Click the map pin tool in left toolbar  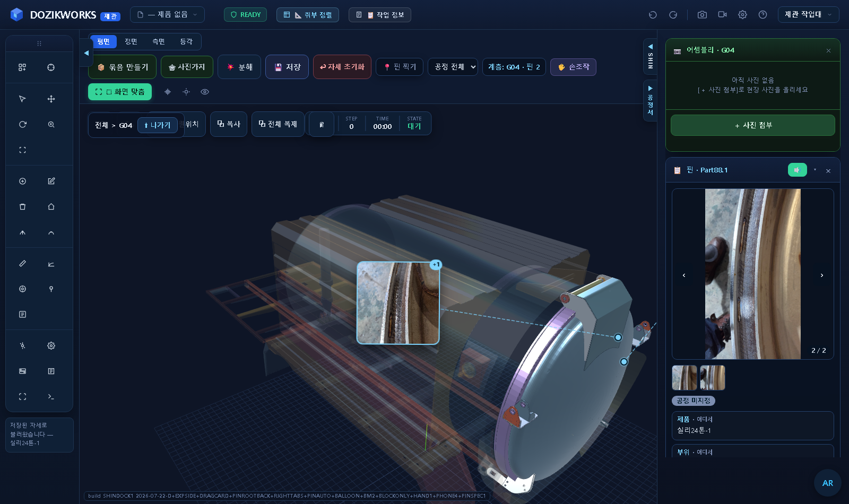click(x=51, y=289)
